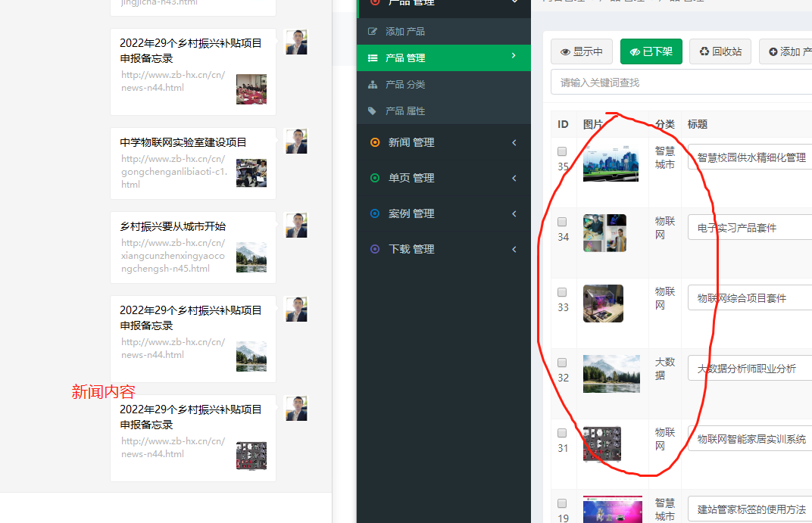Focus the 请输入关键词查找 search field
This screenshot has width=812, height=523.
pos(682,82)
